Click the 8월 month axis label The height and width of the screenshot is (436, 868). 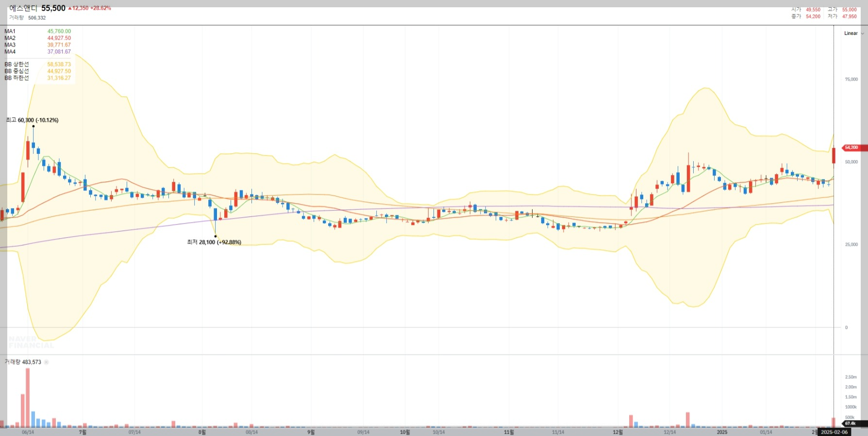202,432
